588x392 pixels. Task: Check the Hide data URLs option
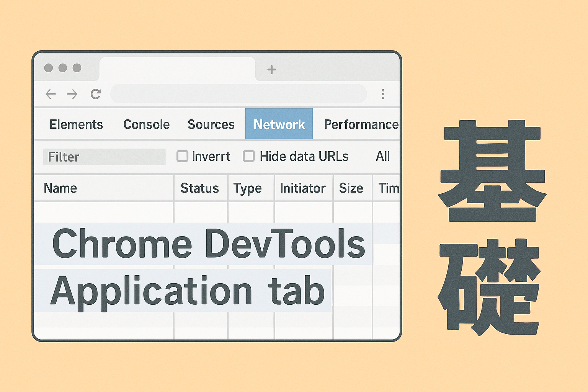coord(249,156)
